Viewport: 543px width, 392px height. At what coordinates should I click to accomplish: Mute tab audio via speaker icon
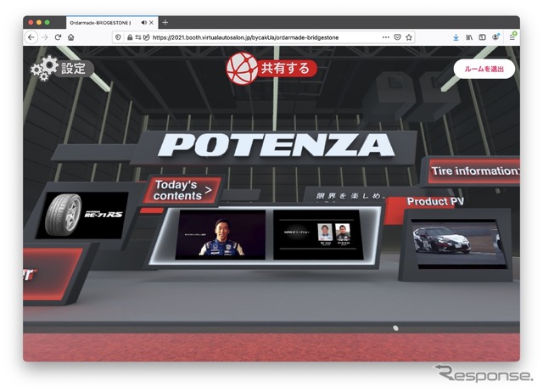(x=143, y=23)
